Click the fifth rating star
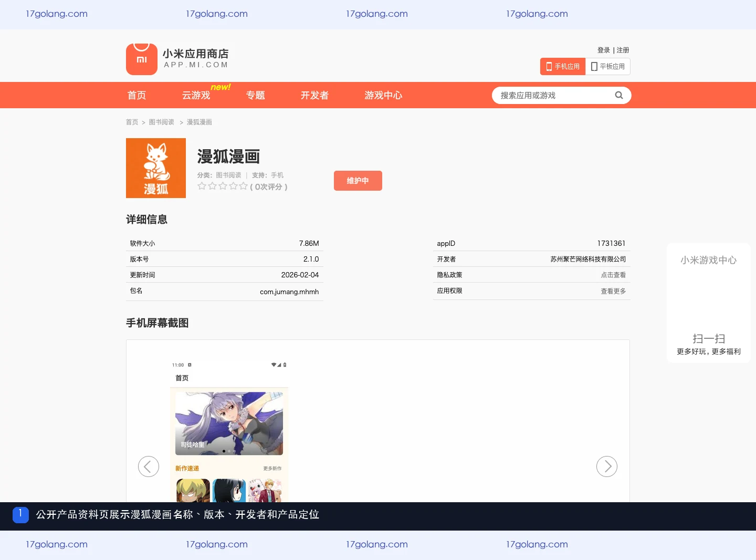This screenshot has height=560, width=756. click(x=243, y=186)
